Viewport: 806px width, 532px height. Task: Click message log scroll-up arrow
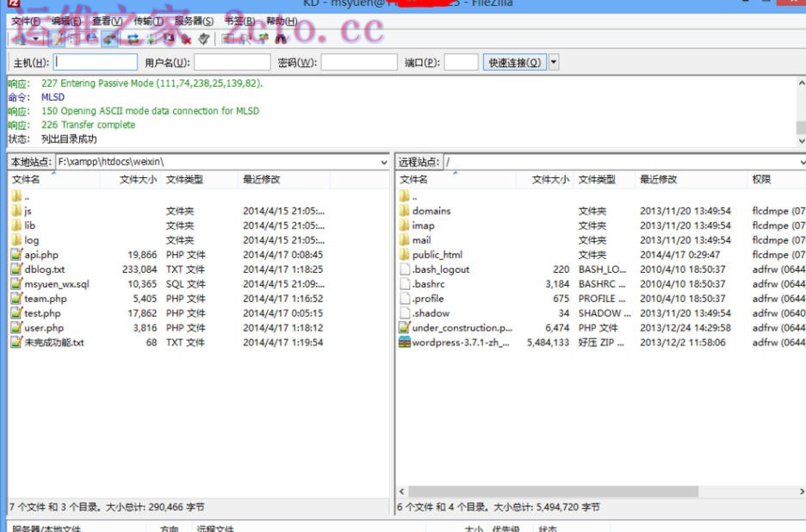[801, 83]
